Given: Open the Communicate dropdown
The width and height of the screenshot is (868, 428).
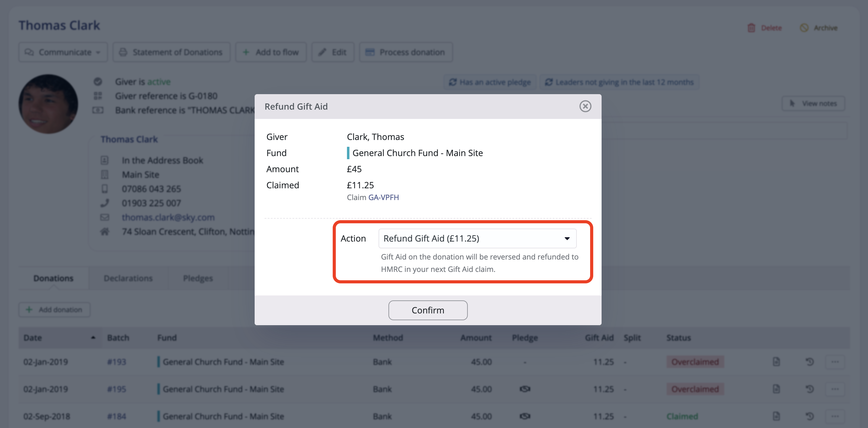Looking at the screenshot, I should click(63, 52).
